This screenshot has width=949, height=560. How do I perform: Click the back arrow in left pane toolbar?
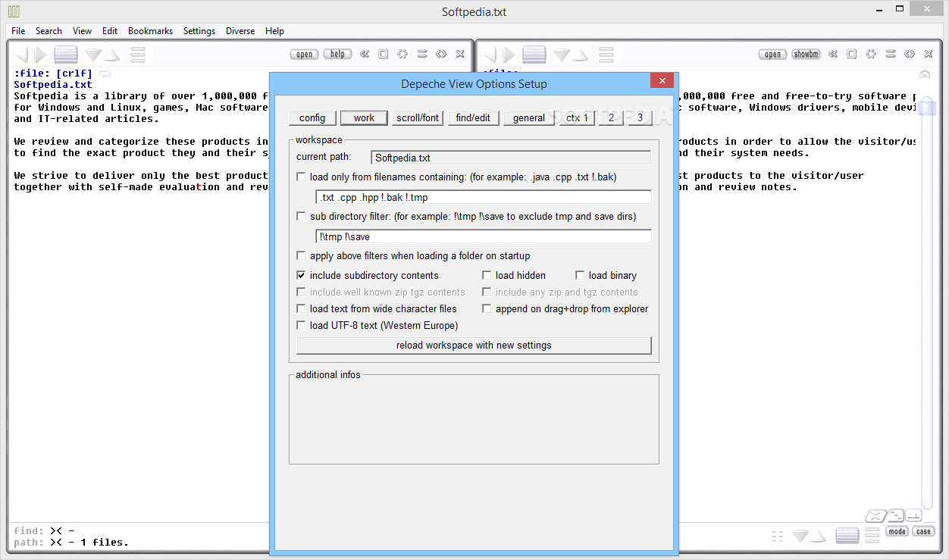pos(22,55)
